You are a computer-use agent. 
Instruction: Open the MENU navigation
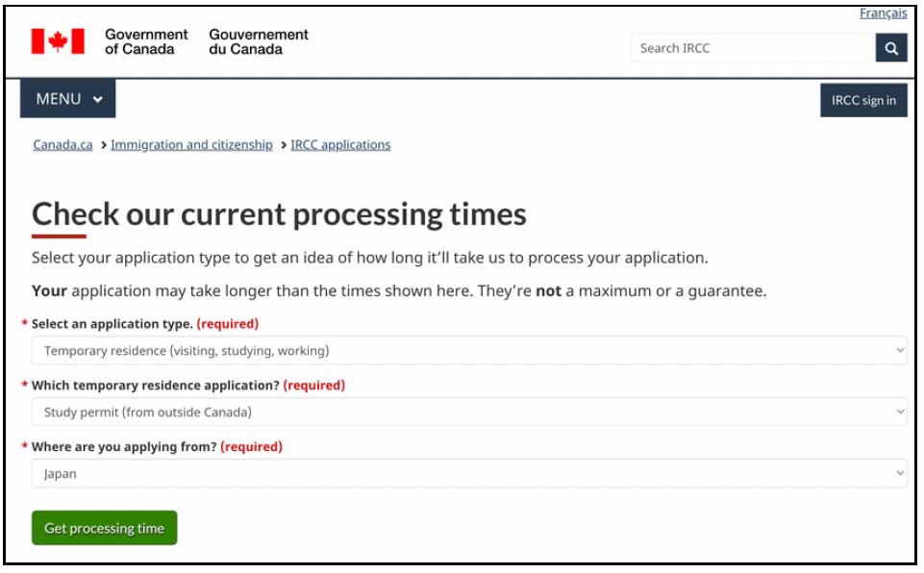67,99
